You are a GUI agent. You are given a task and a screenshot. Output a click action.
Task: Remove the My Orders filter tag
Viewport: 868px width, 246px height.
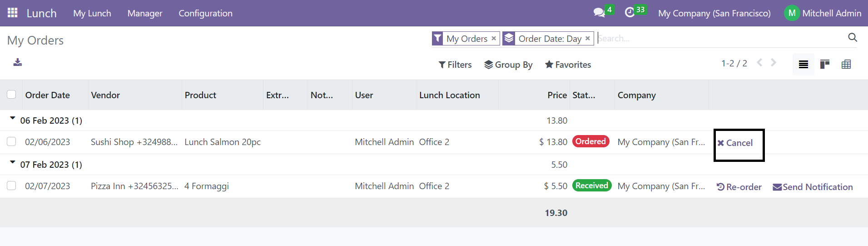pos(494,38)
